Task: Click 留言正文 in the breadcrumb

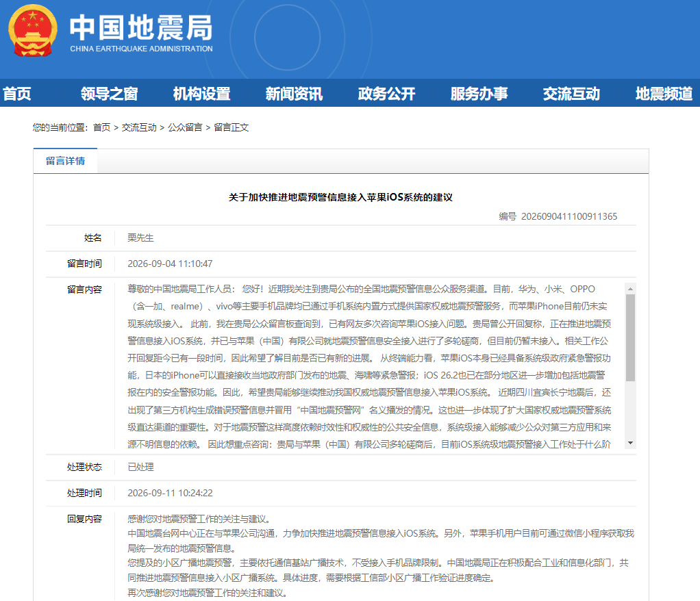Action: [x=232, y=127]
